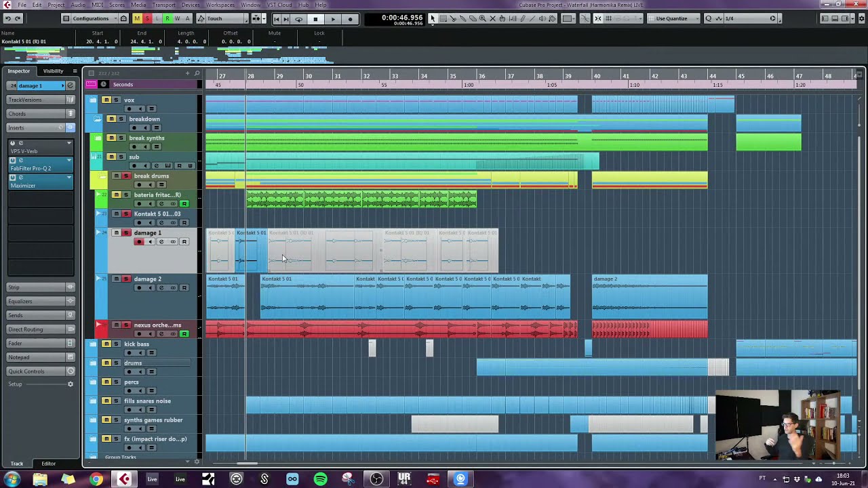Open the Transport menu

[x=163, y=5]
